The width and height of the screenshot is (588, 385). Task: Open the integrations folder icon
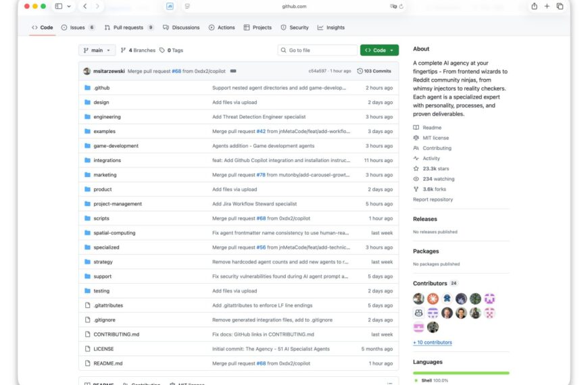(87, 160)
